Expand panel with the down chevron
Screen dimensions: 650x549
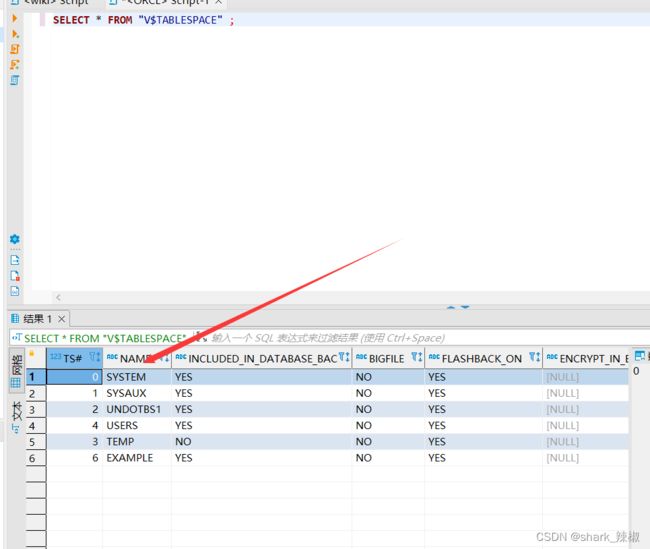(x=465, y=307)
